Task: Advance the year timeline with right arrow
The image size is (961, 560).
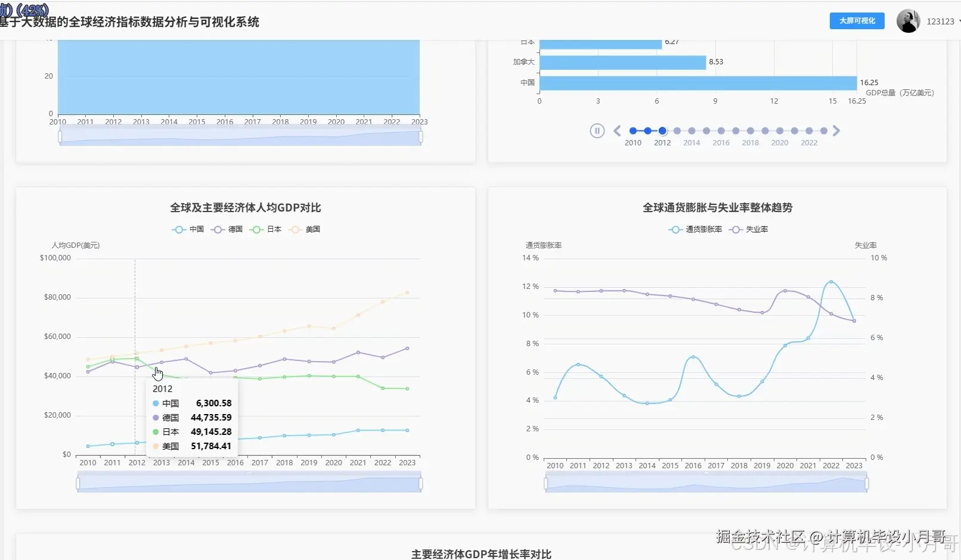Action: [x=837, y=130]
